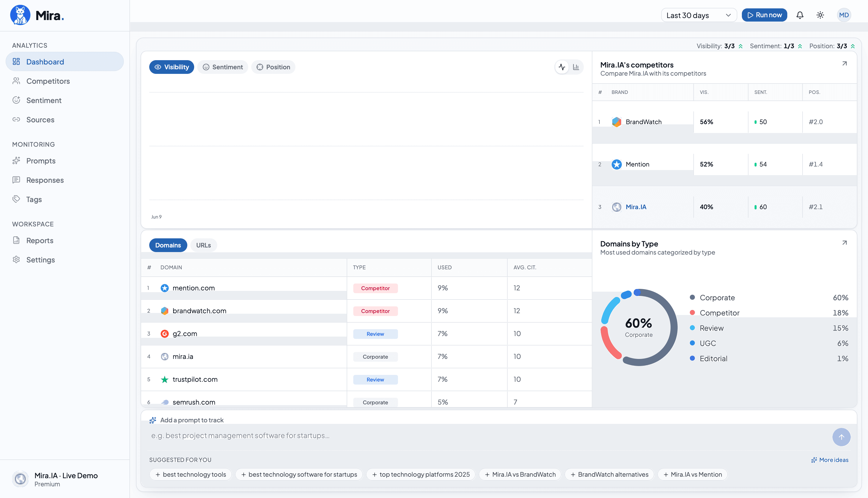Go to Dashboard in sidebar
868x498 pixels.
[x=65, y=62]
